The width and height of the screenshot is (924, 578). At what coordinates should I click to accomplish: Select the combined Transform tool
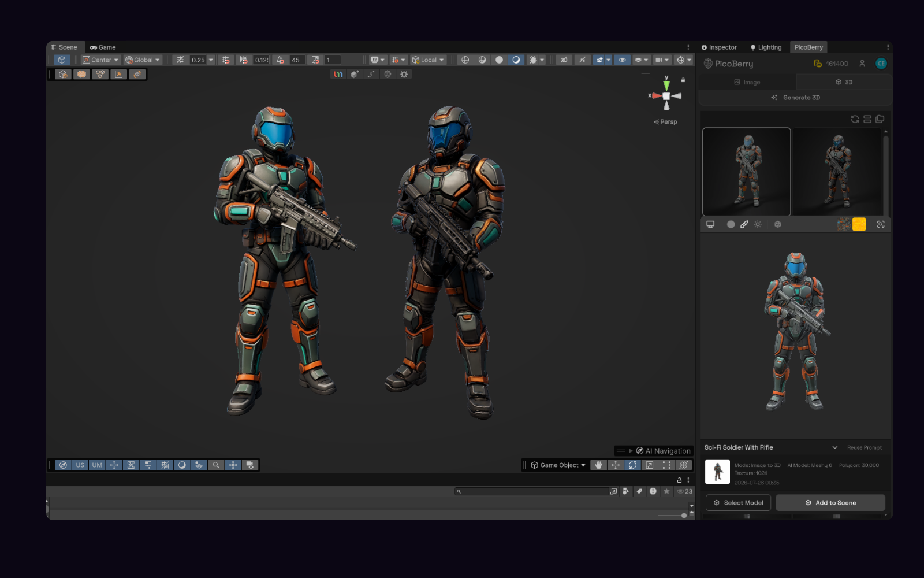[684, 465]
